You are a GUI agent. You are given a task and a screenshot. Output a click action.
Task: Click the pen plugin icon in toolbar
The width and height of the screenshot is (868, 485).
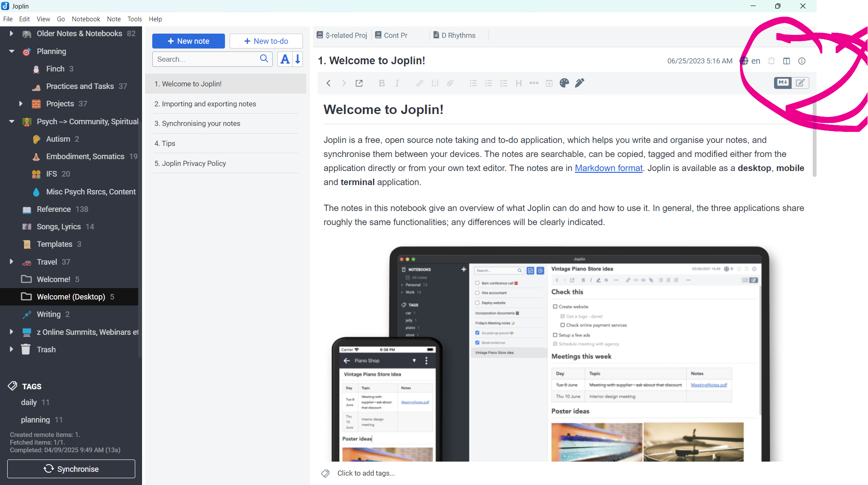[579, 83]
